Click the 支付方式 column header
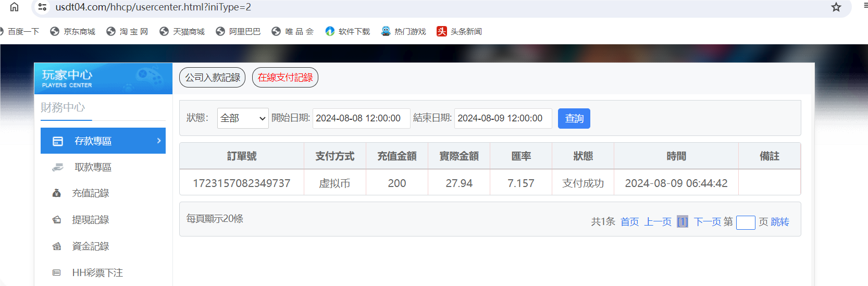Image resolution: width=868 pixels, height=286 pixels. click(334, 156)
